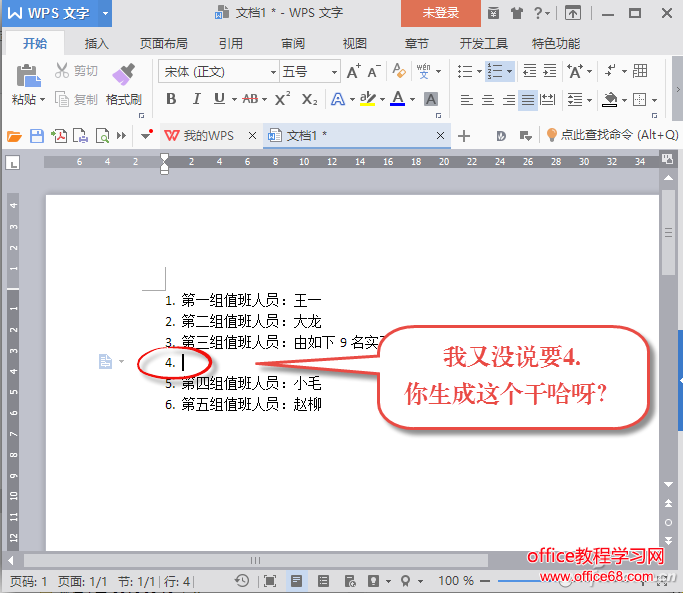This screenshot has height=593, width=683.
Task: Click the font color A swatch
Action: tap(397, 99)
